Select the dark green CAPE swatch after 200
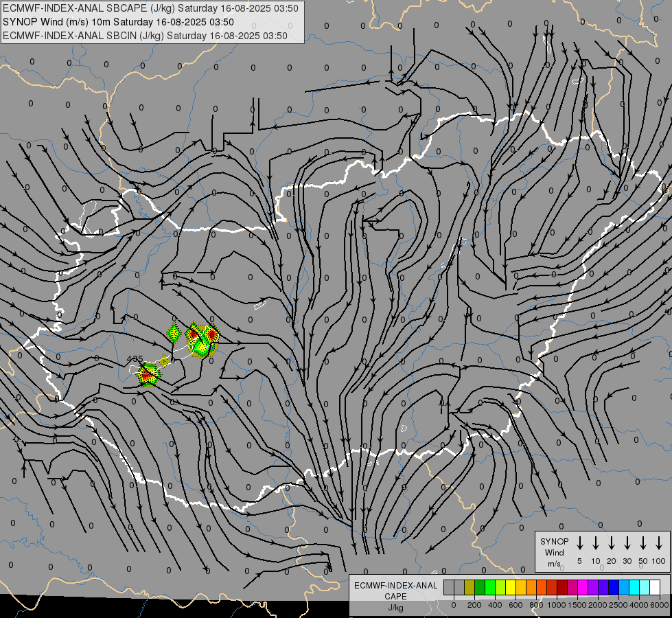672x618 pixels. tap(480, 587)
